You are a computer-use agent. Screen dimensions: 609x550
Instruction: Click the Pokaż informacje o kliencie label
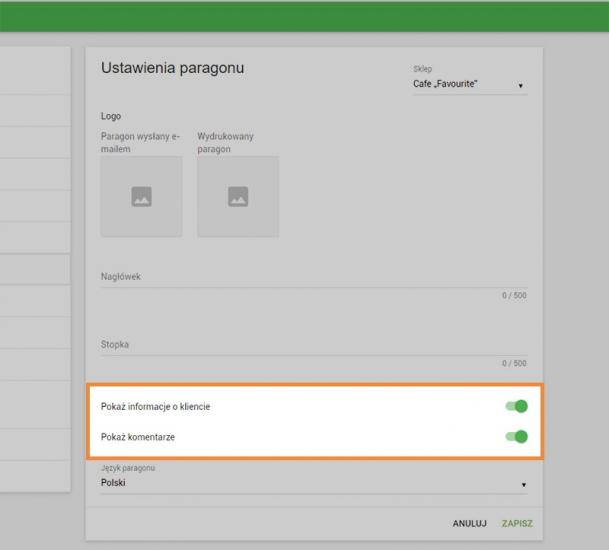[156, 407]
